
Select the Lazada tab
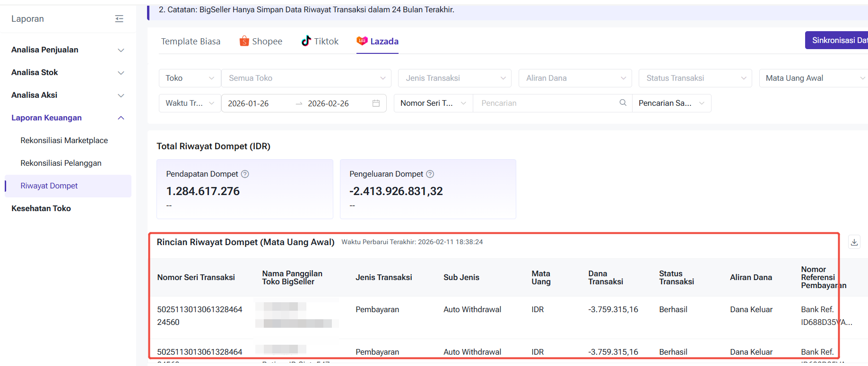pos(377,42)
